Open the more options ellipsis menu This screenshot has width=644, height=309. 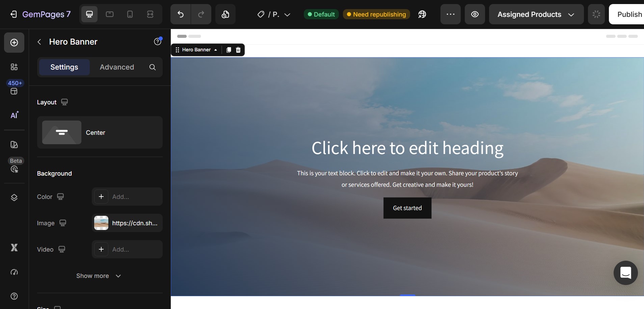(x=451, y=14)
